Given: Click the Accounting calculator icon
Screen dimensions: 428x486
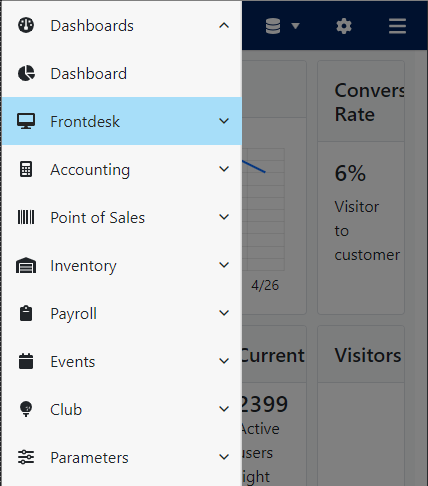Looking at the screenshot, I should click(26, 169).
